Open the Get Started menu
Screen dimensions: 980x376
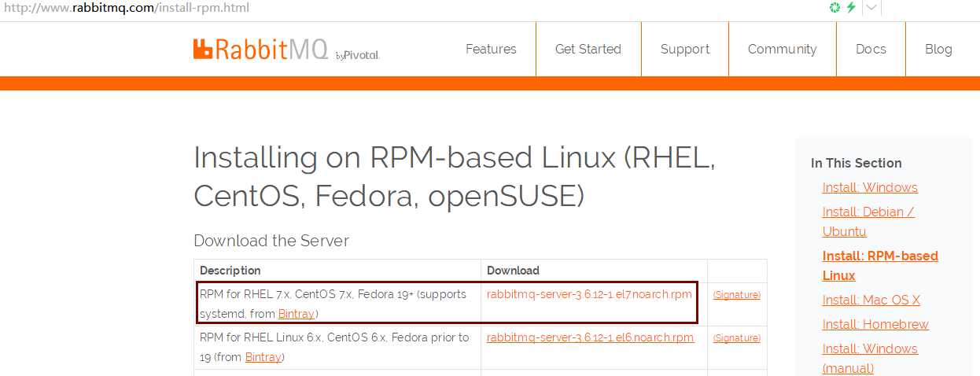(588, 49)
